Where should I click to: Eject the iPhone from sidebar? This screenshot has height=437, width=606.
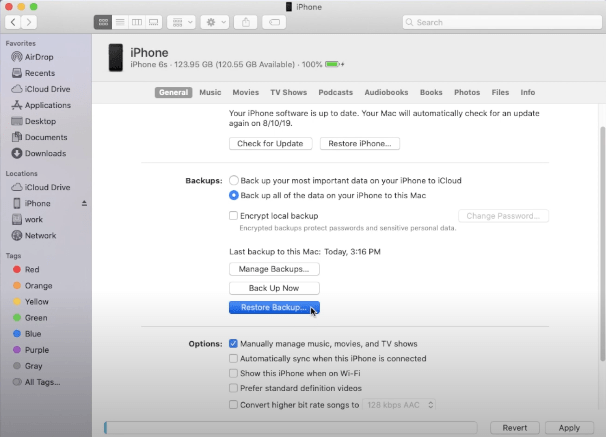pos(84,203)
